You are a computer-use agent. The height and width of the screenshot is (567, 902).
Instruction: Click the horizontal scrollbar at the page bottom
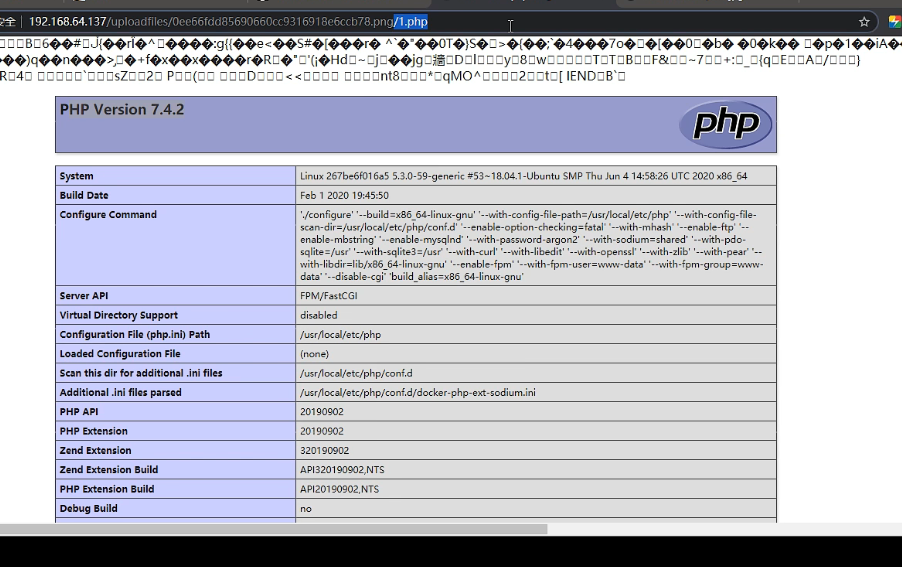[273, 529]
